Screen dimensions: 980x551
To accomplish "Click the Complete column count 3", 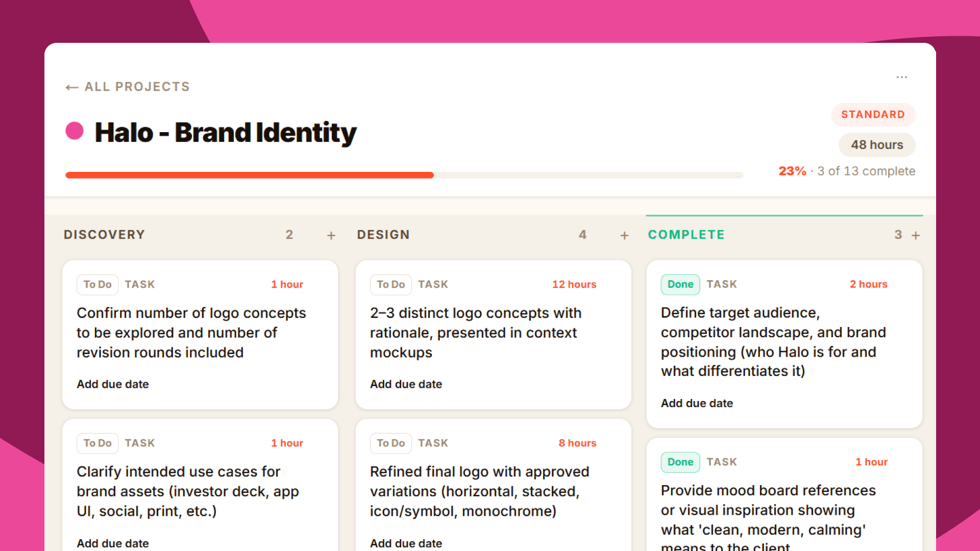I will (x=898, y=235).
